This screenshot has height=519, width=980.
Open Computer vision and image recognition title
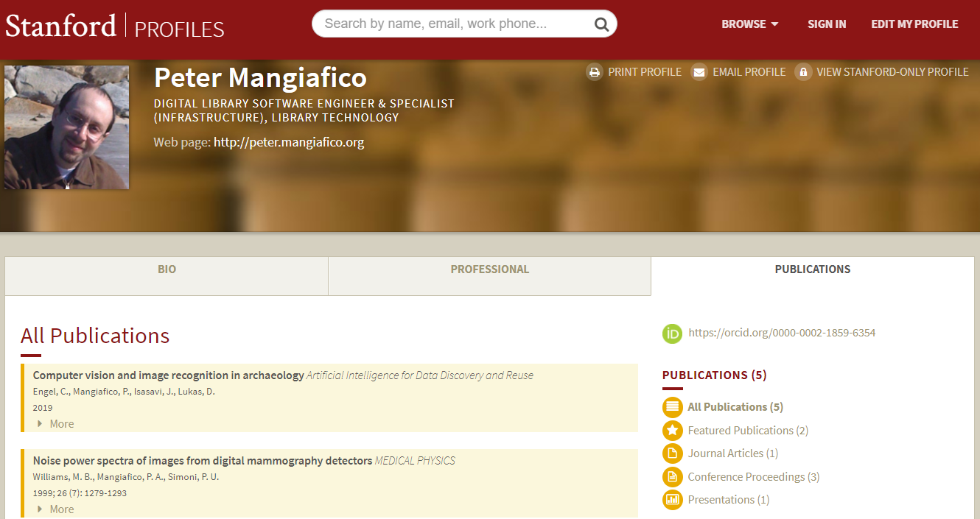coord(168,375)
